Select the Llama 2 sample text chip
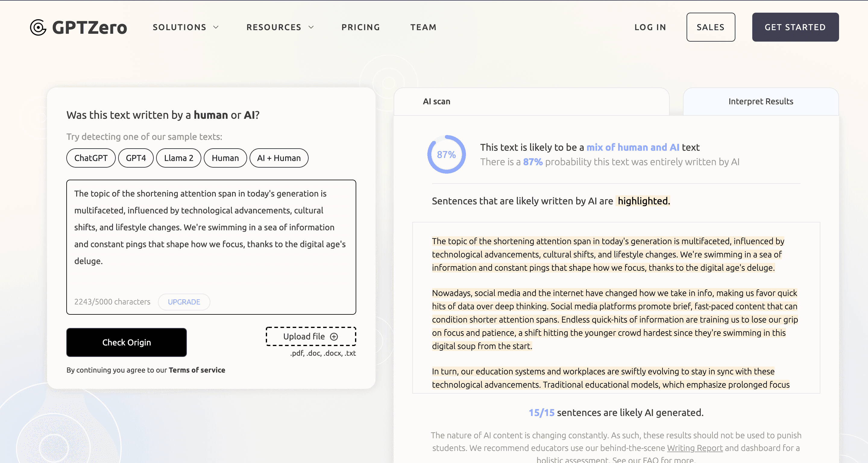This screenshot has height=463, width=868. tap(179, 158)
